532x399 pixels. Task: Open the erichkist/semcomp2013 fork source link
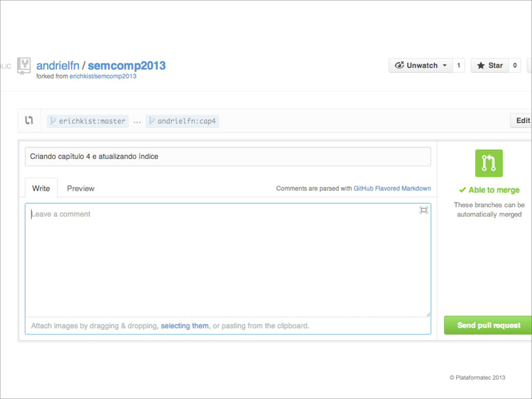103,76
